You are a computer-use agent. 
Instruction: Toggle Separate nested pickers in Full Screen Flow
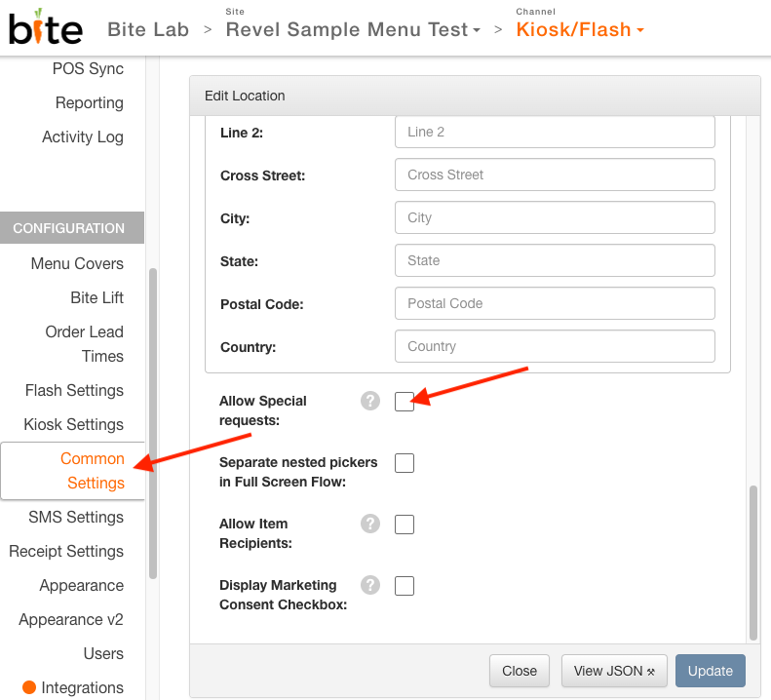point(405,463)
